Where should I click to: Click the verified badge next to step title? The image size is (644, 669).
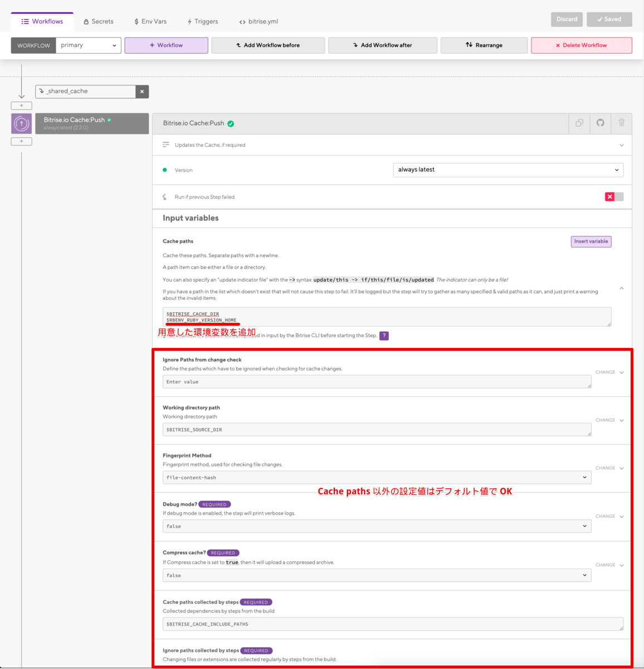231,124
